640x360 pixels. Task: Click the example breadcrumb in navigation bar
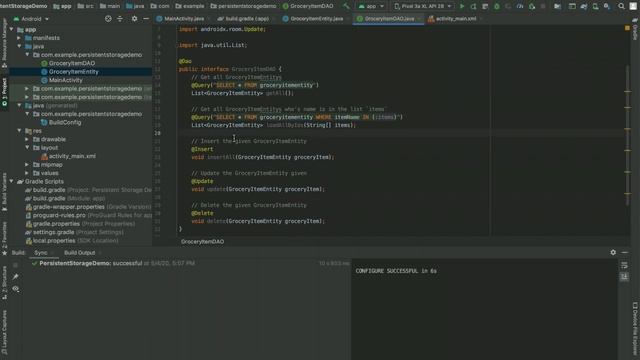tap(193, 6)
